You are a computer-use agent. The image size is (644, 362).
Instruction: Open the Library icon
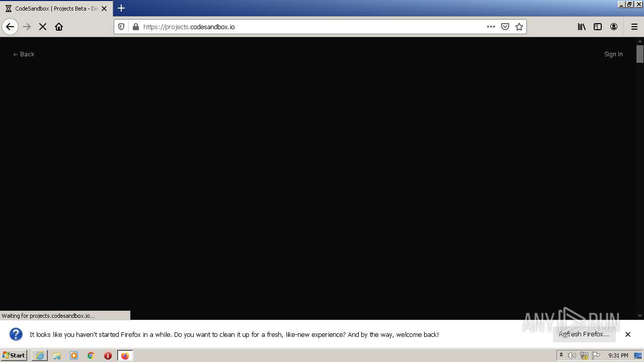coord(582,27)
